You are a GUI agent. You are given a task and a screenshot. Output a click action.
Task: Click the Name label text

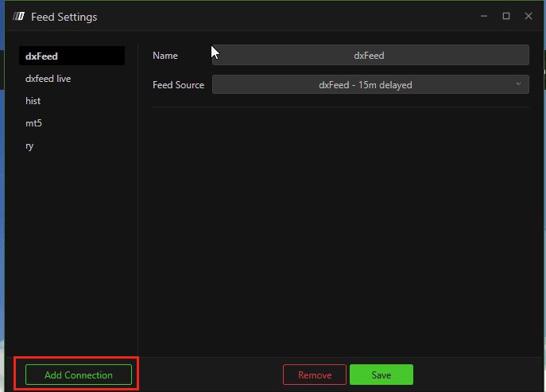pyautogui.click(x=165, y=56)
